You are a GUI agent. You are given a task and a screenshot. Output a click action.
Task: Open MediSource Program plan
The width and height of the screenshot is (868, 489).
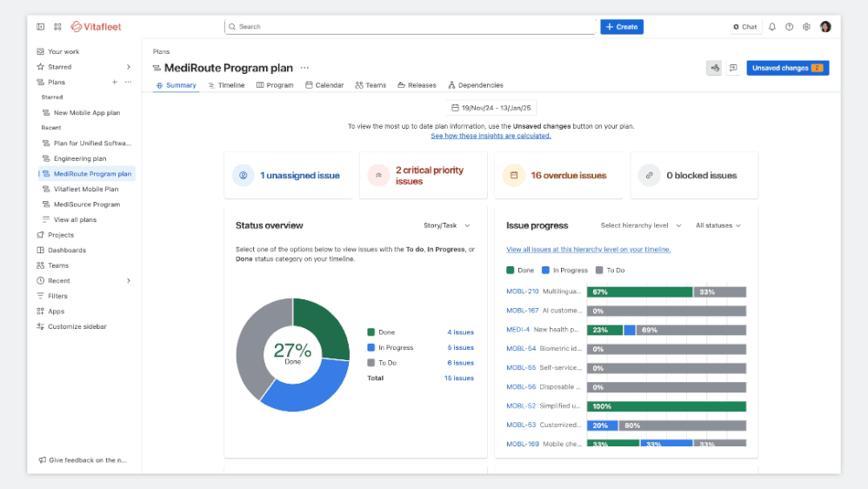pyautogui.click(x=87, y=204)
